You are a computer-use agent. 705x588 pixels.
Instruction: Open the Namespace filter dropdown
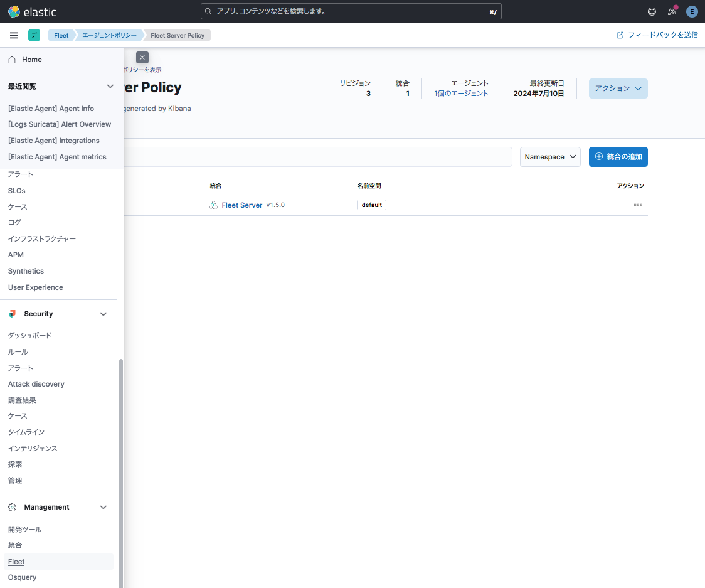pos(550,157)
